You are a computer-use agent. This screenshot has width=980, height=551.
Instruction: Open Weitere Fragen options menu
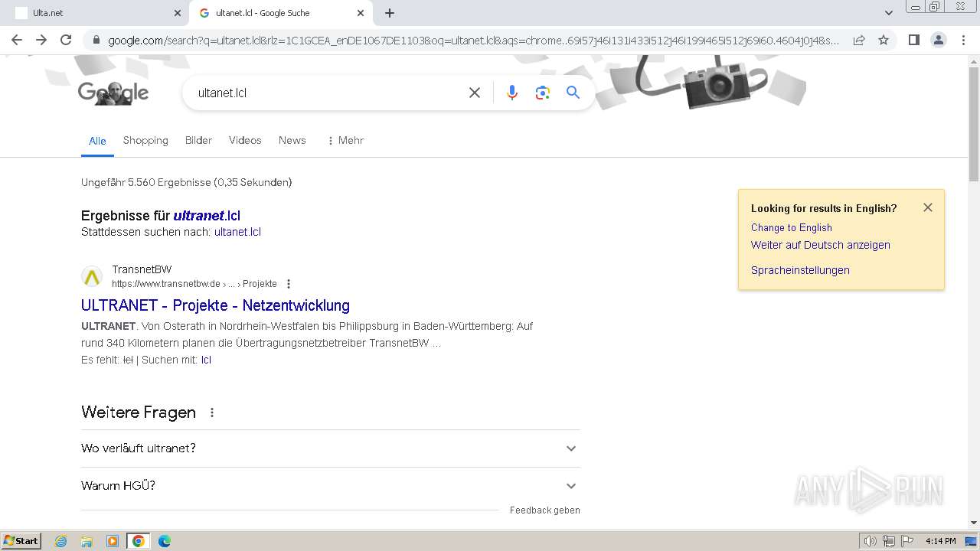(212, 412)
